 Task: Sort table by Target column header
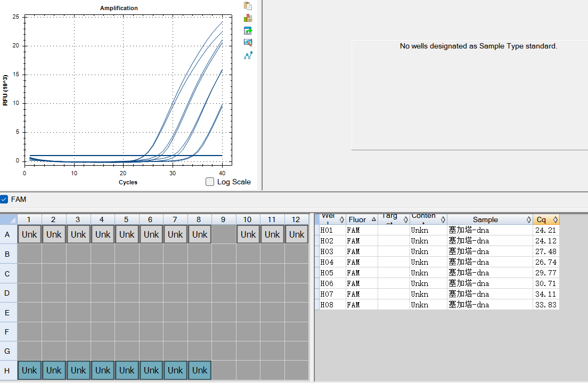pyautogui.click(x=394, y=219)
